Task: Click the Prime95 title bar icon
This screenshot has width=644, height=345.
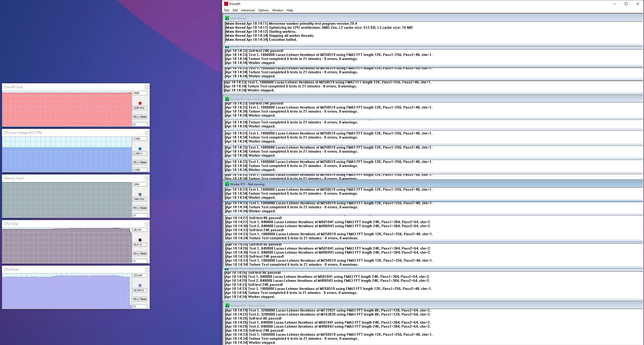Action: click(226, 4)
